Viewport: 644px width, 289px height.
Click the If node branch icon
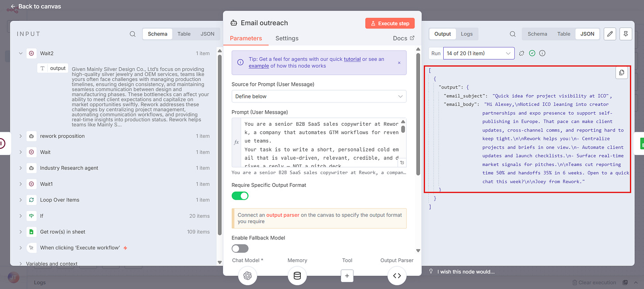coord(31,216)
